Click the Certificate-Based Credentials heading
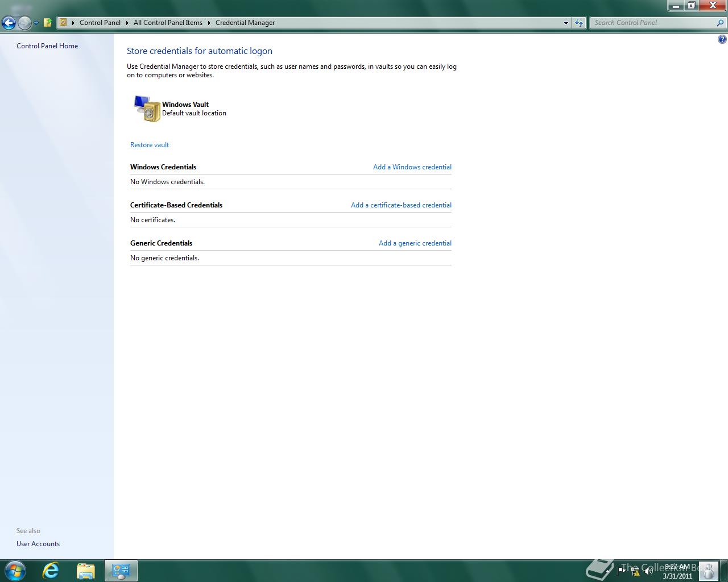 (x=176, y=205)
